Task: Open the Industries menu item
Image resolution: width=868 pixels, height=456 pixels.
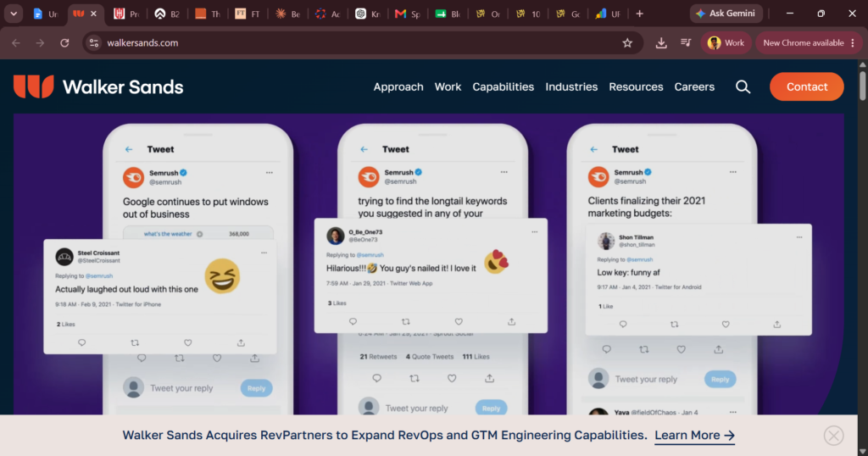Action: (x=571, y=87)
